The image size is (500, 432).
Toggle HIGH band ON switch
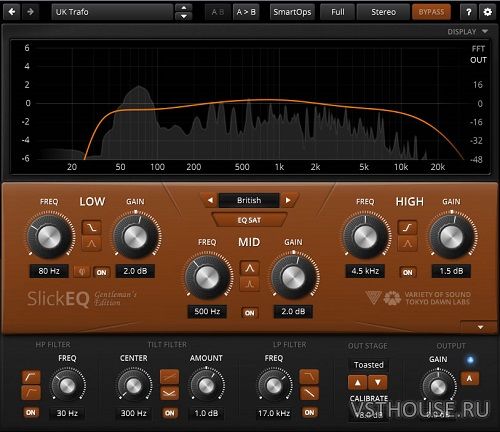(408, 272)
